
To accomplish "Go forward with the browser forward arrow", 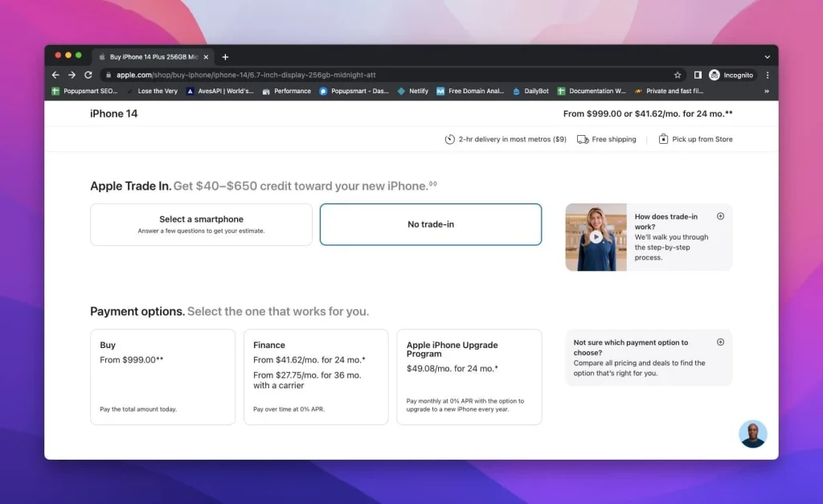I will pyautogui.click(x=72, y=75).
